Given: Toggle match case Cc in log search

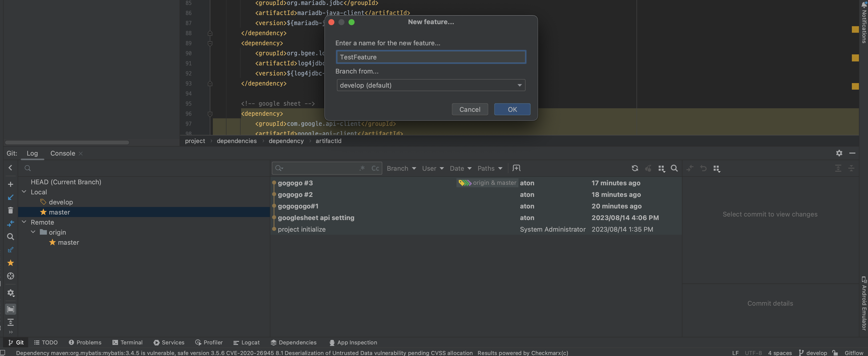Looking at the screenshot, I should pyautogui.click(x=375, y=168).
